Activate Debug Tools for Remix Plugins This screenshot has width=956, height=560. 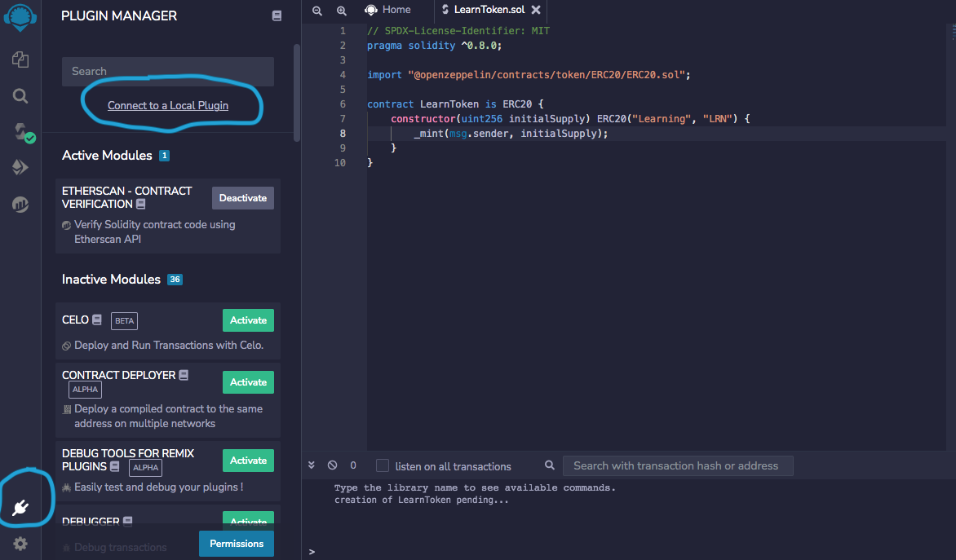click(x=248, y=461)
